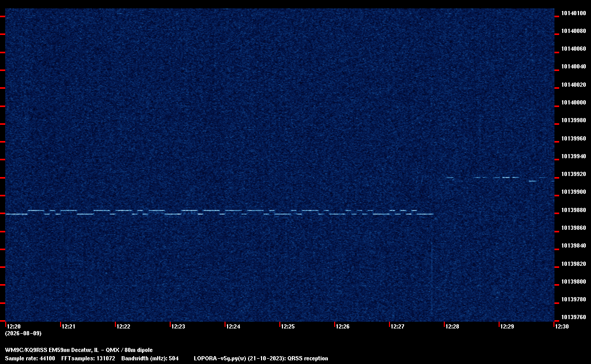Screen dimensions: 591x364
Task: Click the Bandwidth (mHz): 504 text
Action: [x=150, y=358]
